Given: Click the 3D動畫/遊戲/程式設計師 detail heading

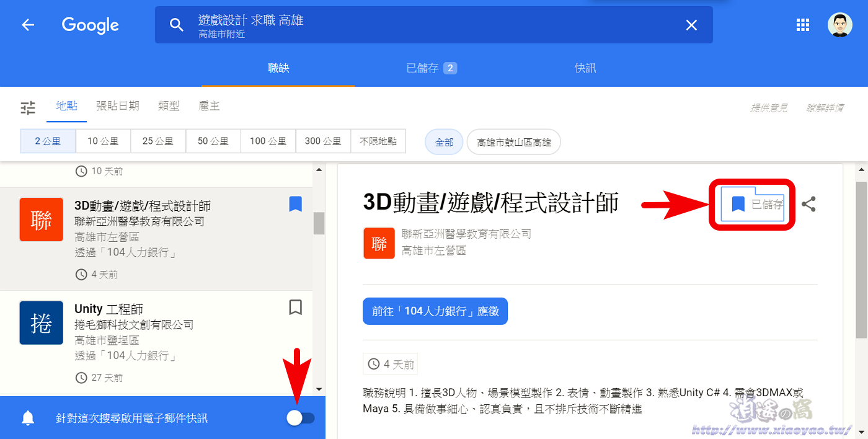Looking at the screenshot, I should coord(490,203).
